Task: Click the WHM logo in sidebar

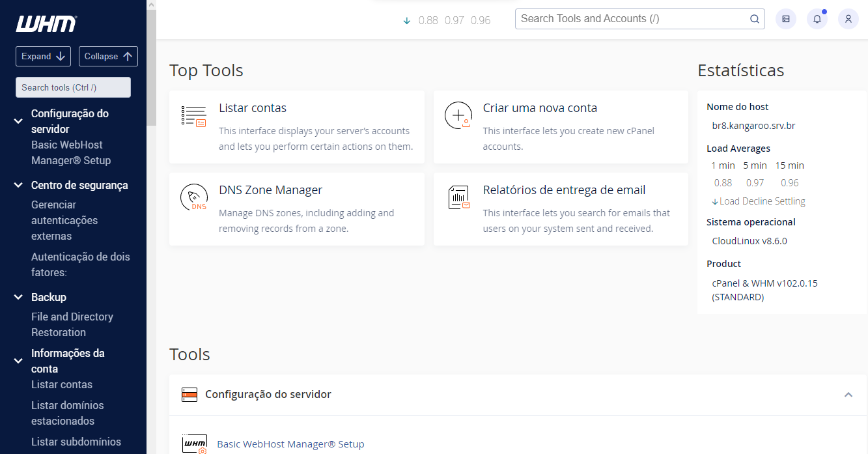Action: pyautogui.click(x=46, y=24)
